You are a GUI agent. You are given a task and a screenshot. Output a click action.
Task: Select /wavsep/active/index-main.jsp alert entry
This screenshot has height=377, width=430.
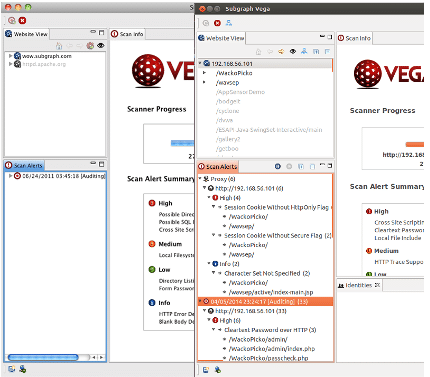pos(271,292)
